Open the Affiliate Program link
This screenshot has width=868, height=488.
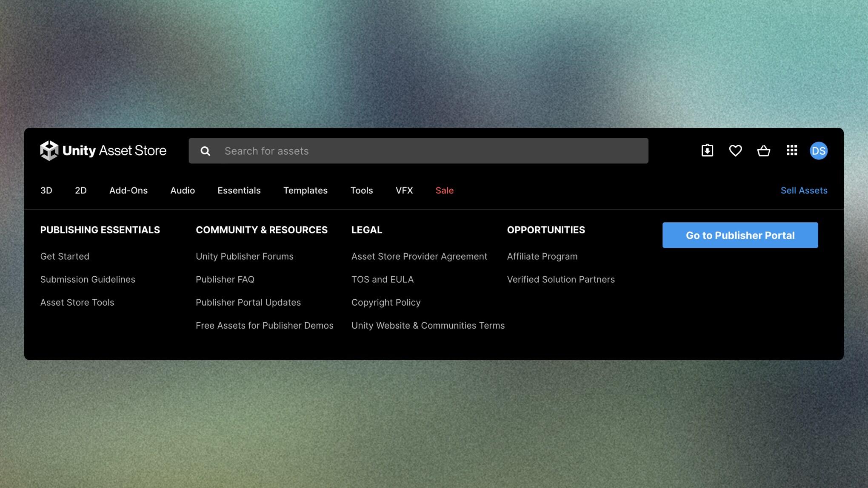[542, 256]
